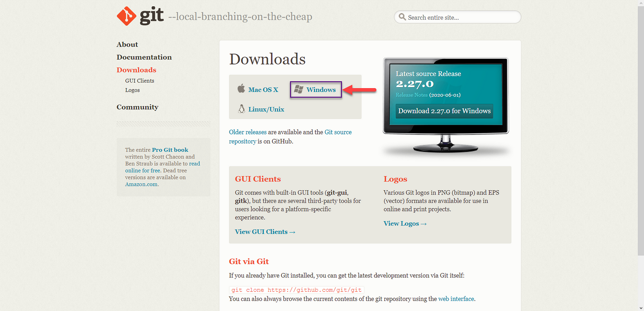The image size is (644, 311).
Task: Click Download 2.27.0 for Windows button
Action: tap(444, 111)
